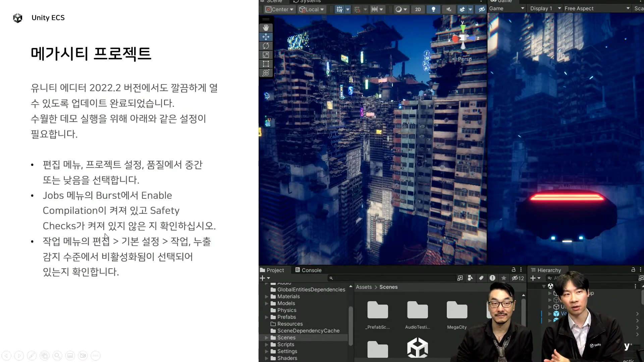The image size is (644, 362).
Task: Click favorites star icon in Project toolbar
Action: 503,278
